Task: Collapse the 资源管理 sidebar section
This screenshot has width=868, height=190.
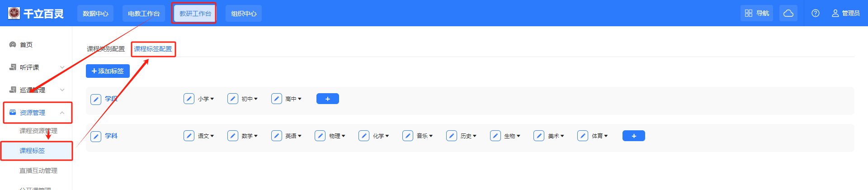Action: click(x=62, y=113)
